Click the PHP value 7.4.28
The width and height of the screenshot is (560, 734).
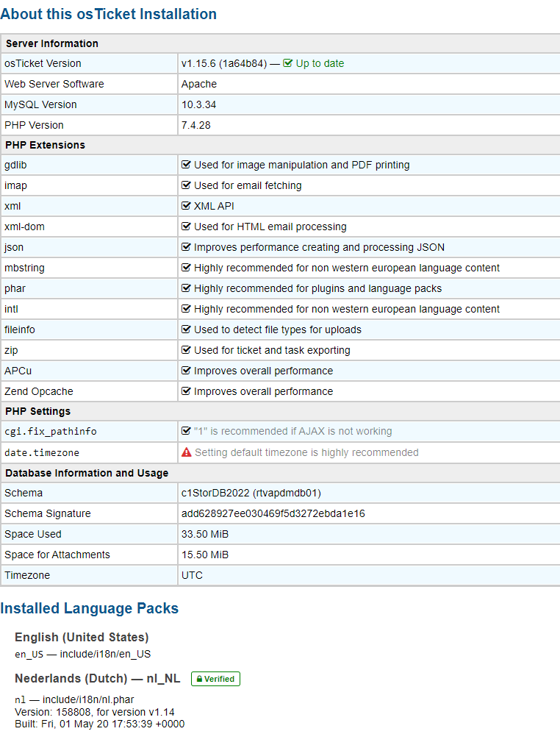196,125
